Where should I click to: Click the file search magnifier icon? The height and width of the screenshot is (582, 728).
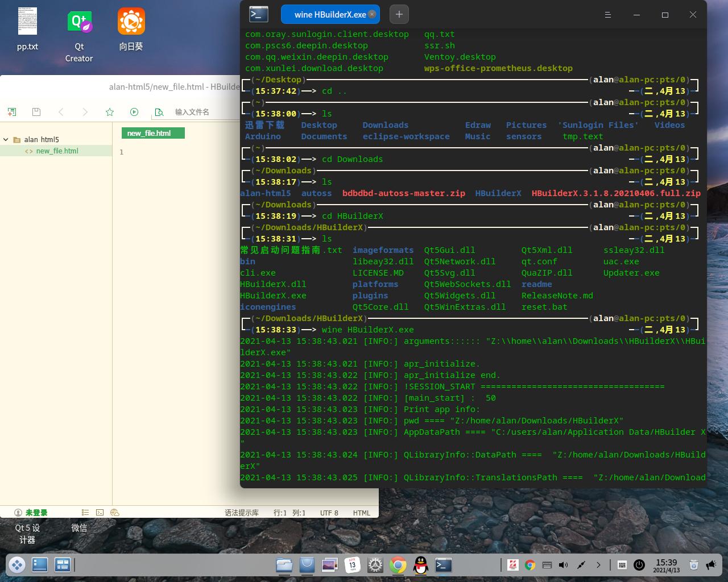point(159,112)
